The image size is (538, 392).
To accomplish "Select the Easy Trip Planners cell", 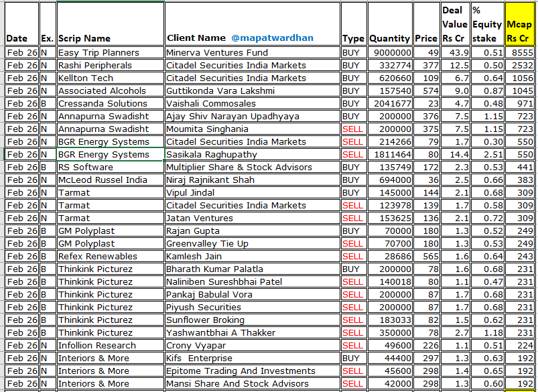I will click(110, 52).
